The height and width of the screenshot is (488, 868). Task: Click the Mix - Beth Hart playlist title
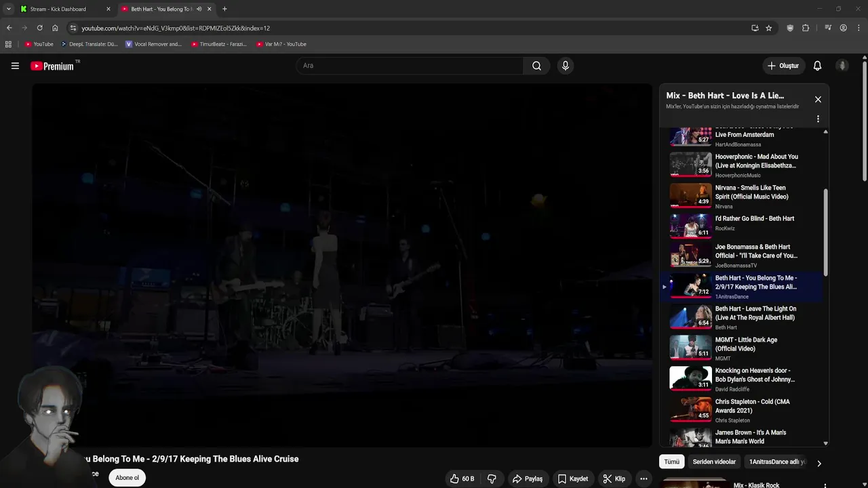pos(725,96)
